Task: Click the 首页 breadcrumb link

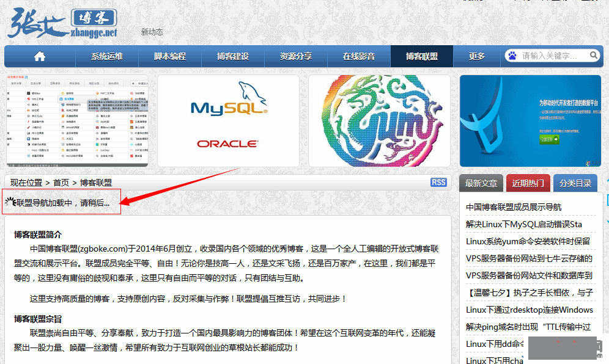Action: (61, 183)
